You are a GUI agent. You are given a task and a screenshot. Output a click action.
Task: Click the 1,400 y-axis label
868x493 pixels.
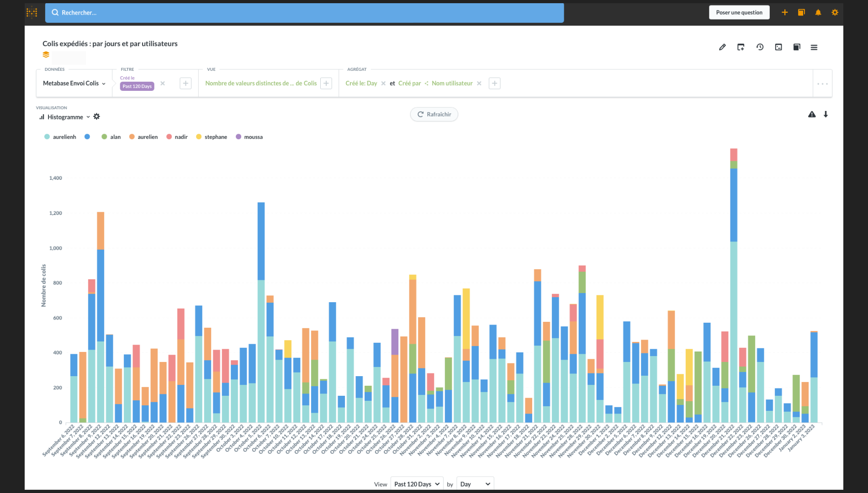(x=56, y=178)
